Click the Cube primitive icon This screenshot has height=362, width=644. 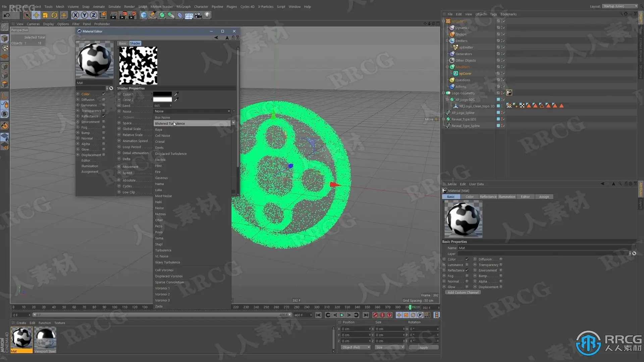(x=144, y=15)
